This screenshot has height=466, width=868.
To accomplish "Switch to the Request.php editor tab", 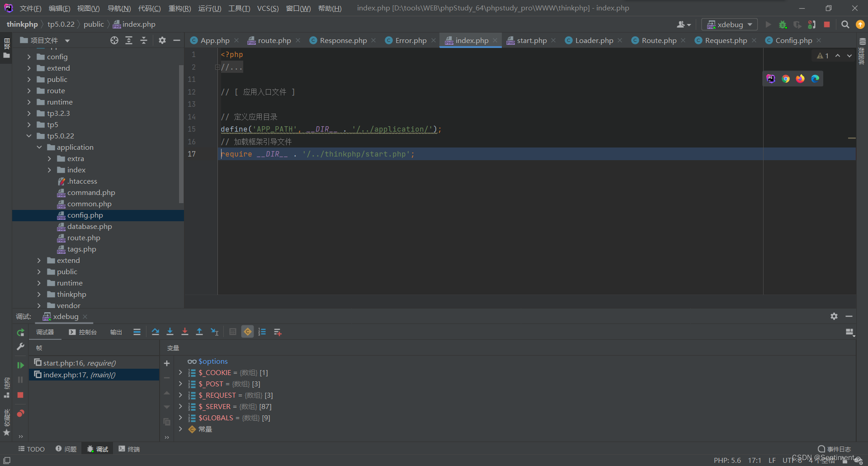I will pos(726,40).
